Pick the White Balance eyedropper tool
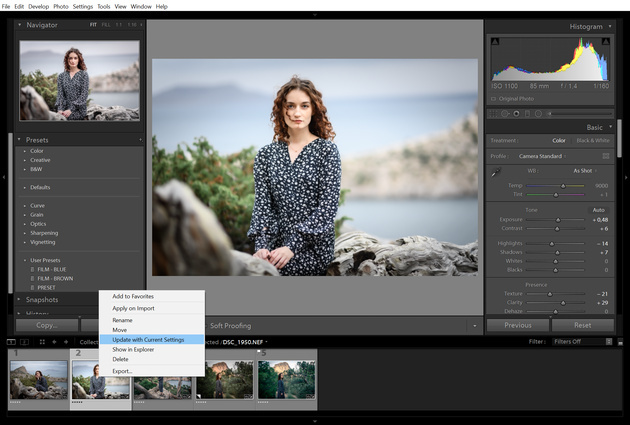This screenshot has height=425, width=630. [495, 172]
